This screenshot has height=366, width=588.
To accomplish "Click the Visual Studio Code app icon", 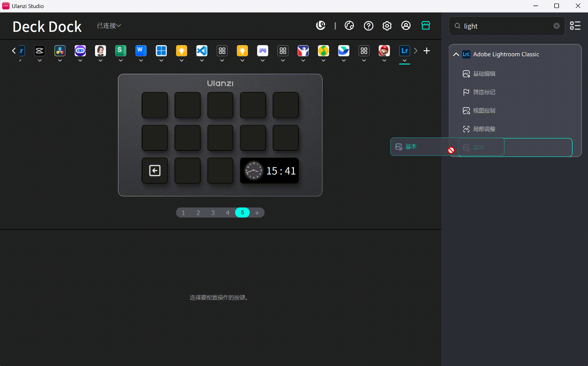I will click(x=202, y=51).
